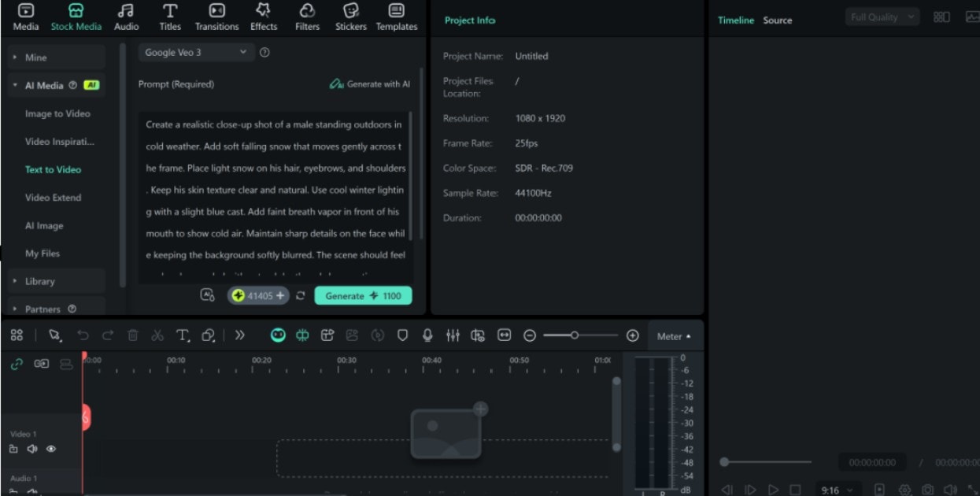
Task: Switch to the Source preview tab
Action: (x=777, y=20)
